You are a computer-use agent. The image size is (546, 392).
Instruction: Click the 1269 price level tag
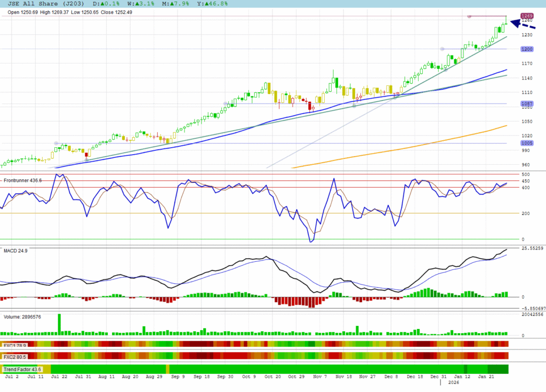click(527, 16)
